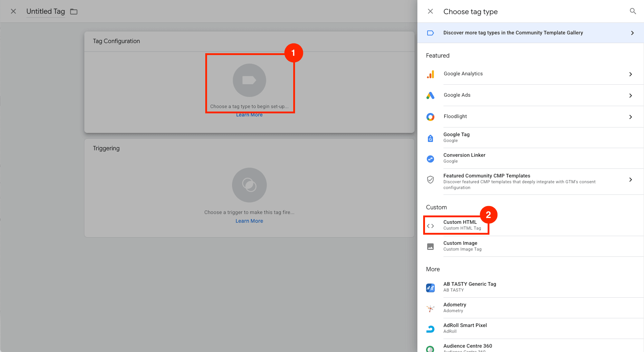Expand Featured Community CMP Templates chevron
Viewport: 644px width, 352px height.
631,180
